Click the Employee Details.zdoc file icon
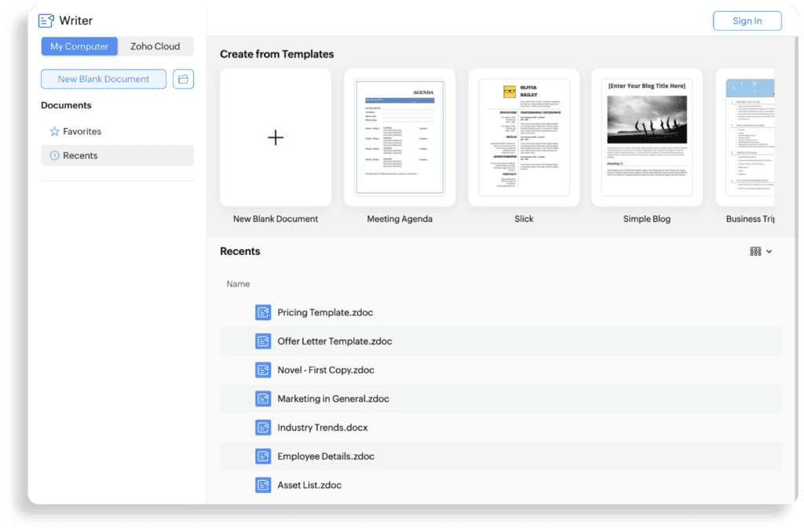 pyautogui.click(x=263, y=456)
